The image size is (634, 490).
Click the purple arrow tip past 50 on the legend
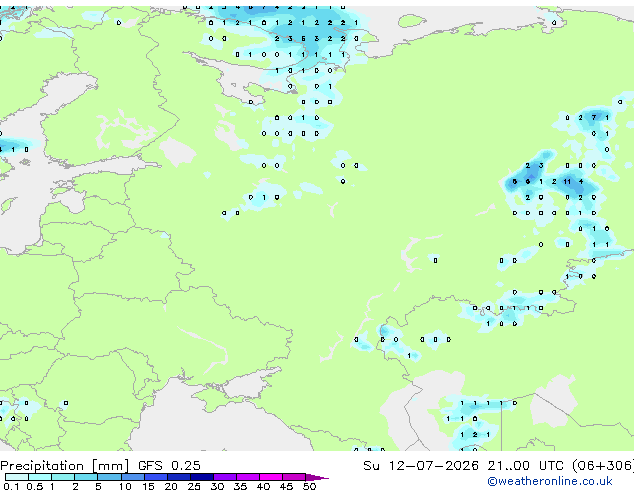(317, 477)
